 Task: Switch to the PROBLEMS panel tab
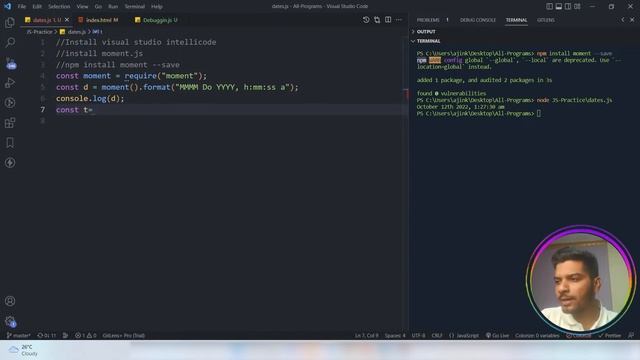[432, 20]
